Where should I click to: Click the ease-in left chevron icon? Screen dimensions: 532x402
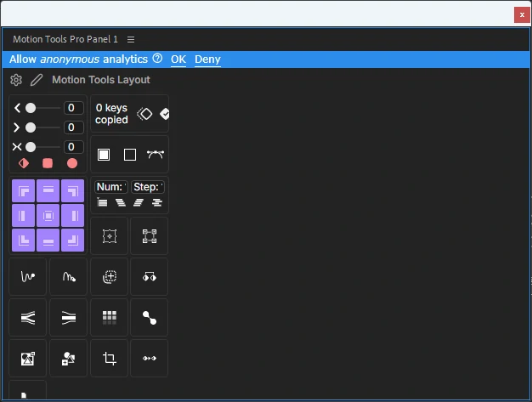coord(17,108)
